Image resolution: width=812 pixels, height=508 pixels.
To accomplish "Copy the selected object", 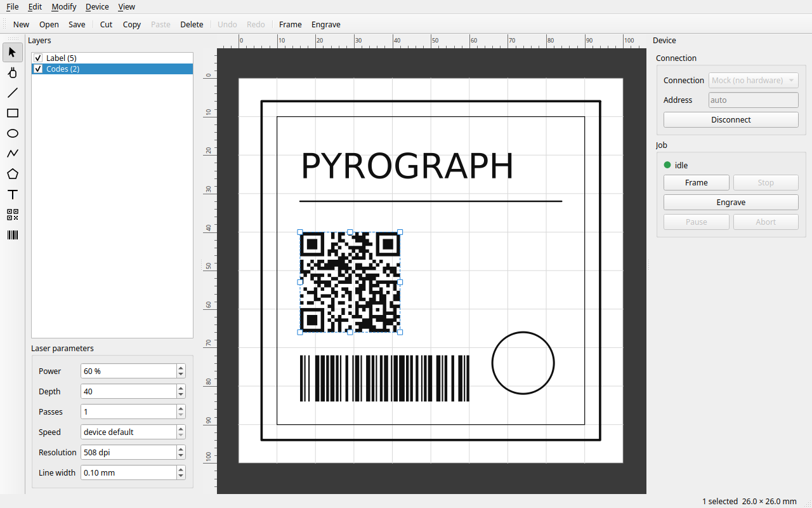I will (x=132, y=24).
